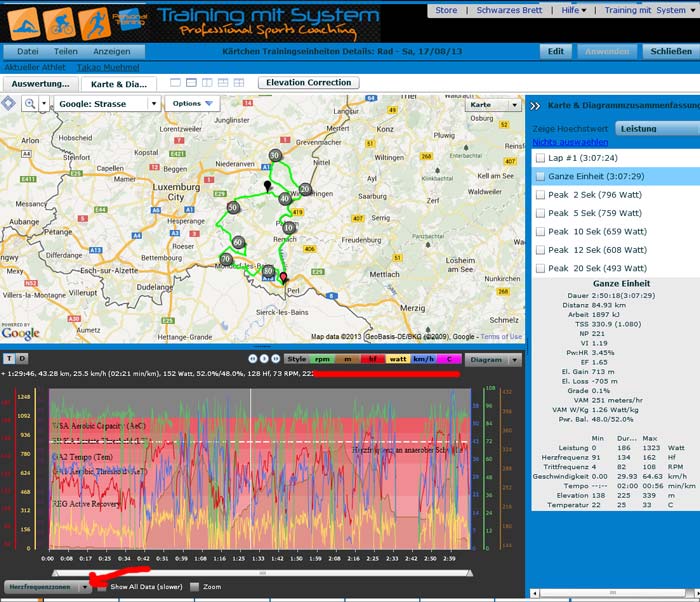This screenshot has width=700, height=602.
Task: Open the zoom tool dropdown arrow
Action: coord(44,104)
